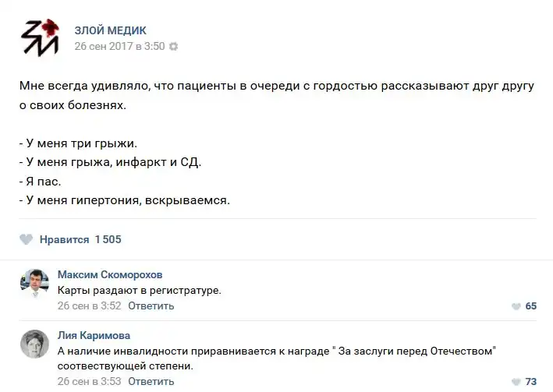
Task: Click the 65 likes count on first comment
Action: pos(530,306)
